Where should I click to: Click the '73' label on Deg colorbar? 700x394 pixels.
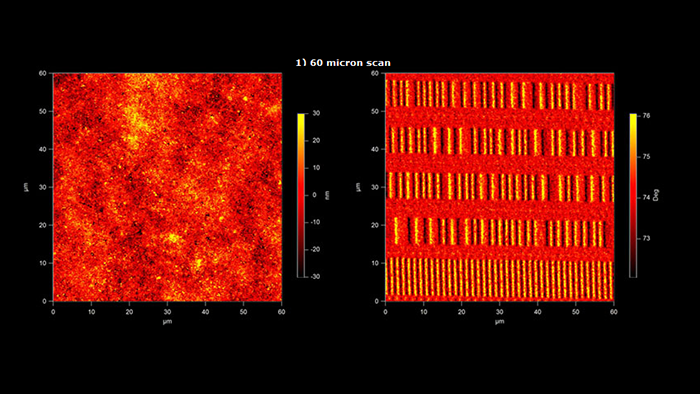[646, 238]
